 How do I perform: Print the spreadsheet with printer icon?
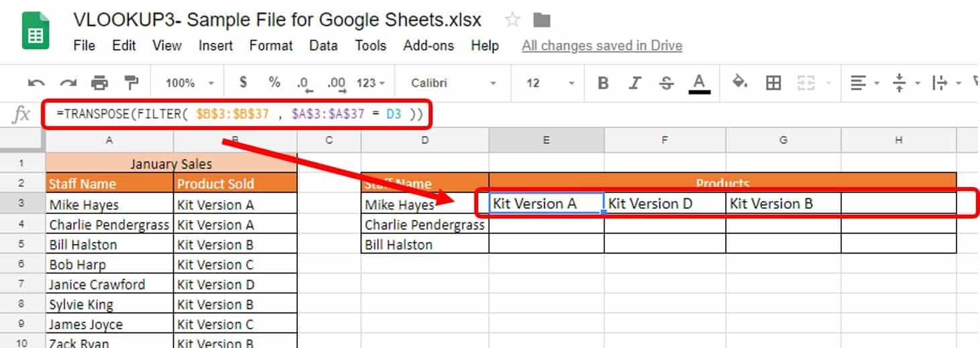(99, 83)
